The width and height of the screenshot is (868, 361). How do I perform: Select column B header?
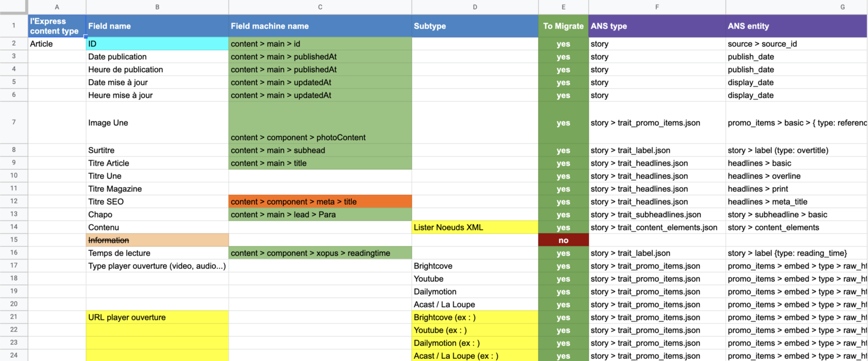157,7
